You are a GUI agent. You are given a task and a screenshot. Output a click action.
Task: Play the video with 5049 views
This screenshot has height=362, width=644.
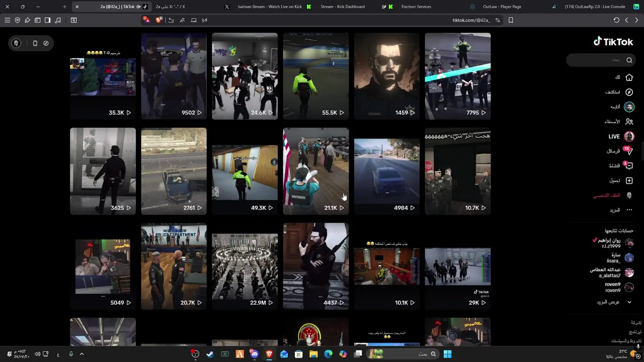pyautogui.click(x=103, y=266)
